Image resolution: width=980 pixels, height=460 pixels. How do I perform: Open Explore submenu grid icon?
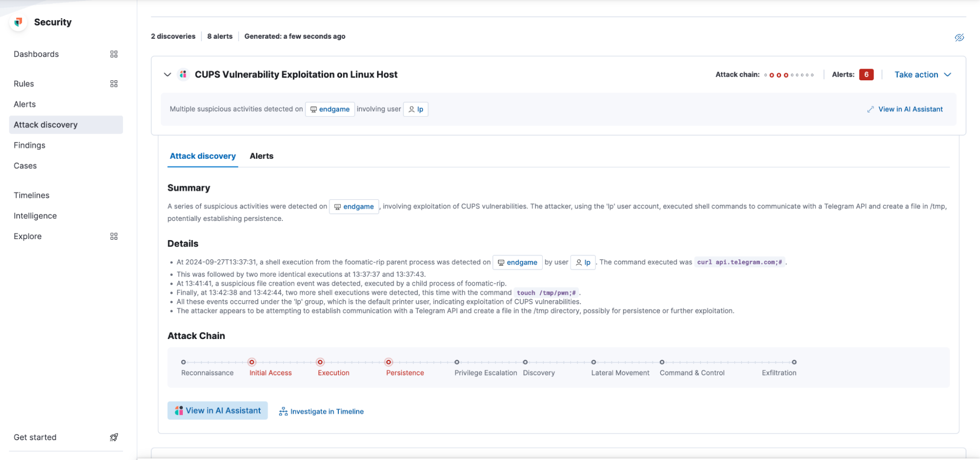[114, 237]
